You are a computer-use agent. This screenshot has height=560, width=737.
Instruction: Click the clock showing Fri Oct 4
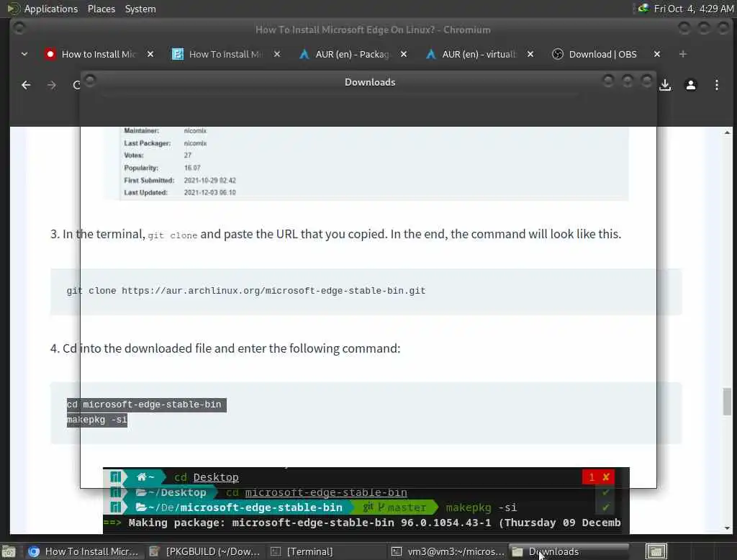point(693,9)
